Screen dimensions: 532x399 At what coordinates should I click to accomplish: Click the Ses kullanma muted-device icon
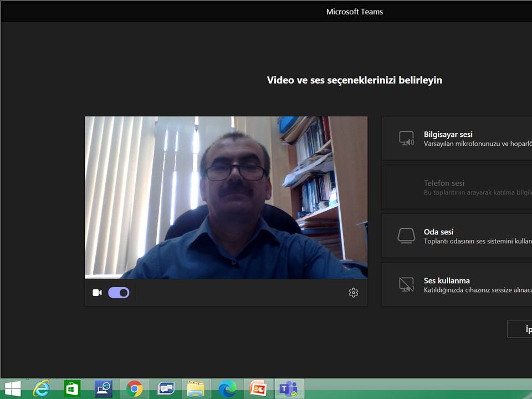[x=406, y=285]
